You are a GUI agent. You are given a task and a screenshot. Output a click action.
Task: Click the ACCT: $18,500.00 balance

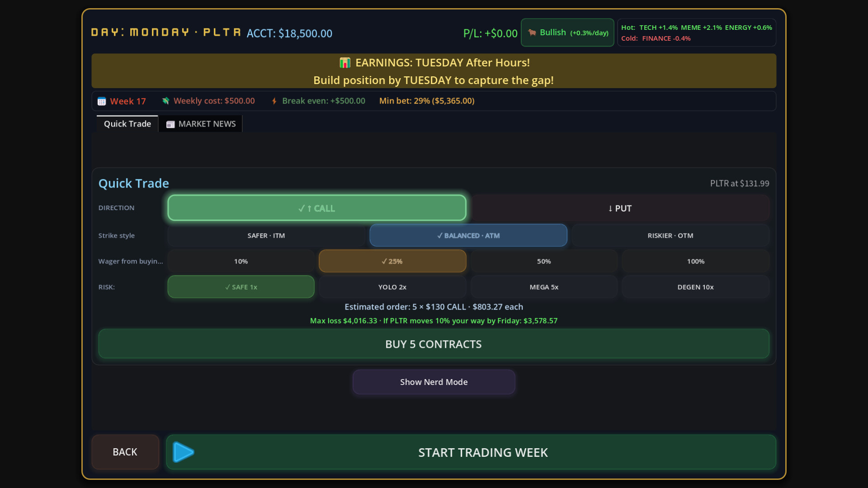289,33
